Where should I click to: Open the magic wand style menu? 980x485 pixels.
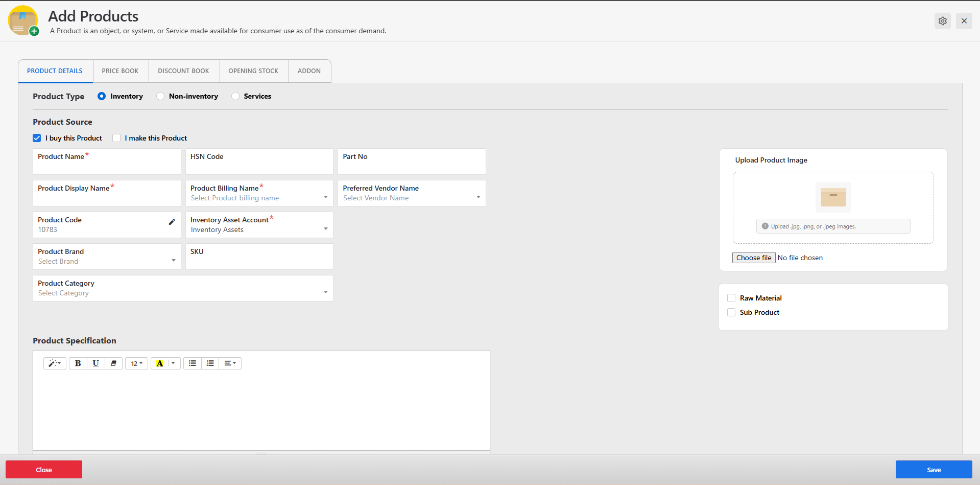pos(54,363)
